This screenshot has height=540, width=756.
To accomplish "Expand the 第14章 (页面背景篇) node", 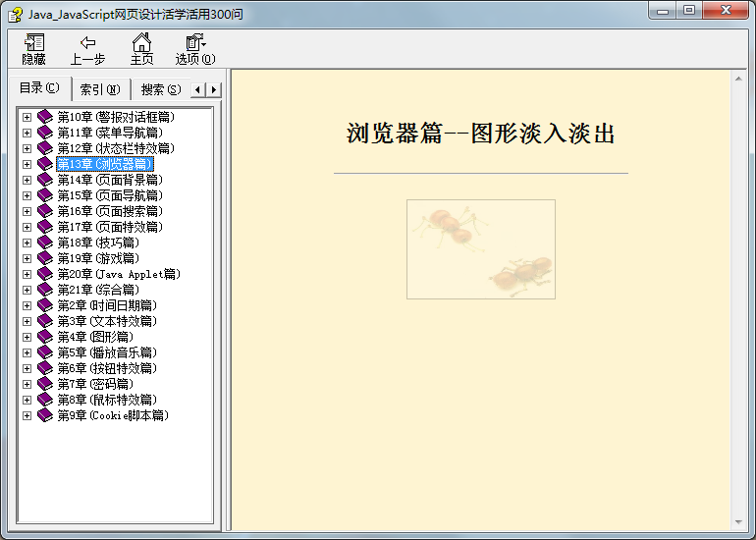I will coord(27,180).
